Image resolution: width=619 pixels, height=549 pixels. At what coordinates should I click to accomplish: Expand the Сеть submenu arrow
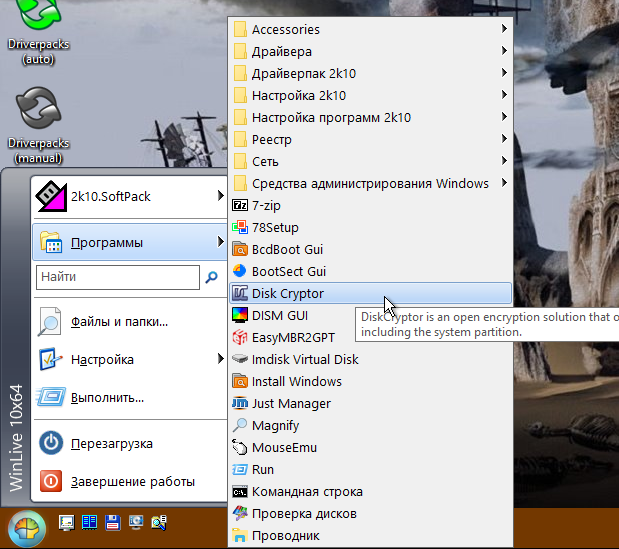(504, 161)
